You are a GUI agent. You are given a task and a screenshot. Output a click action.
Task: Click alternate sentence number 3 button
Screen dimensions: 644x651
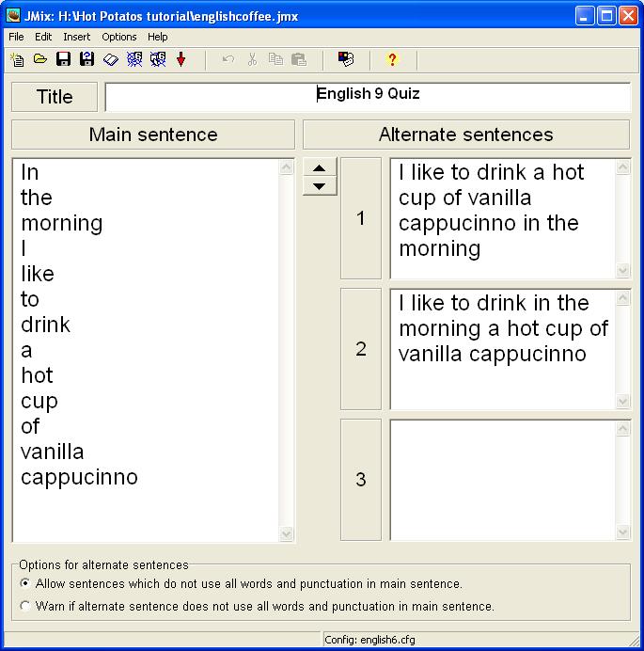click(x=361, y=480)
